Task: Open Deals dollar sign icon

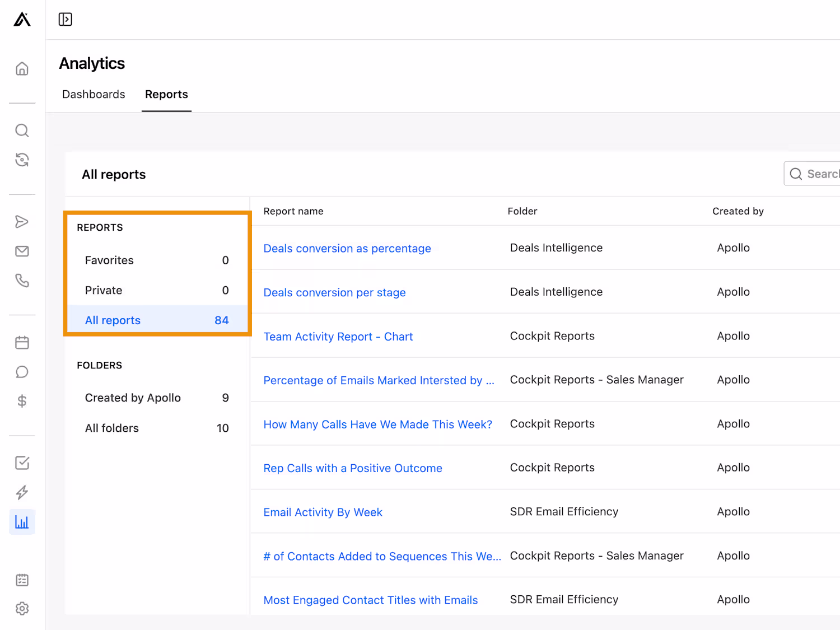Action: point(22,401)
